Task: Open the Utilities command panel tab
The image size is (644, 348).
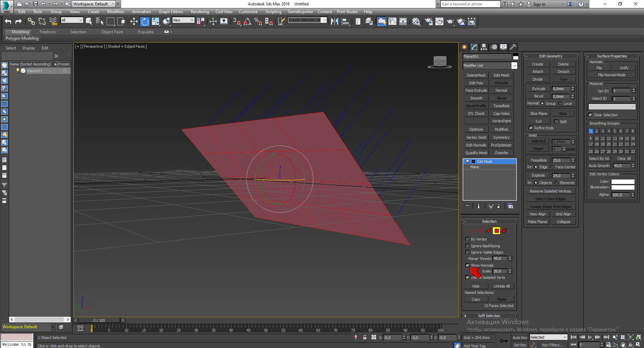Action: 513,47
